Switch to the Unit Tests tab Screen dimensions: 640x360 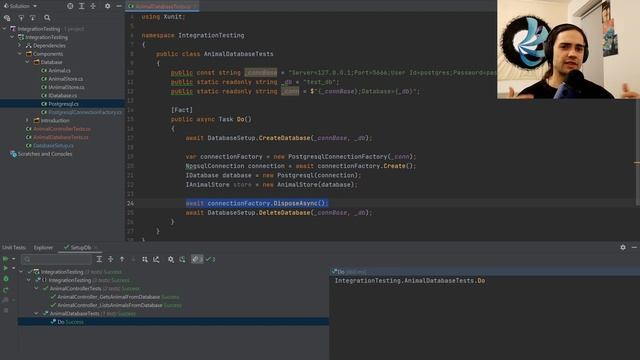(14, 247)
